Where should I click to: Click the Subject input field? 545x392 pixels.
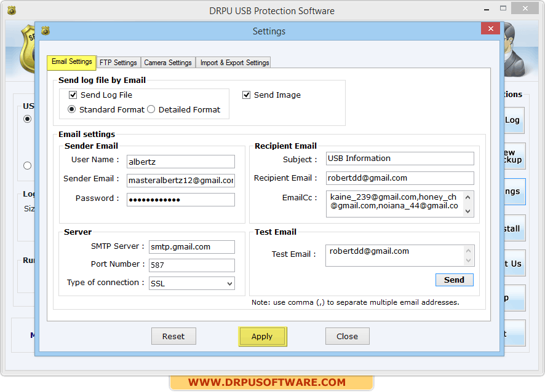400,159
